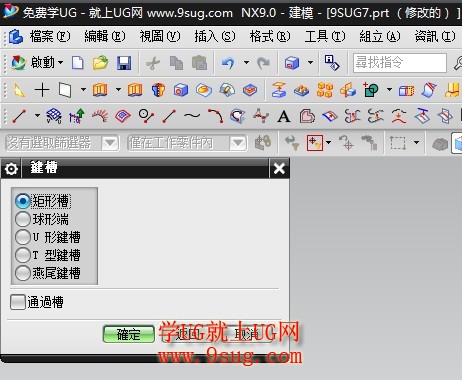Open the 視圖(V) menu
Image resolution: width=462 pixels, height=380 pixels.
tap(160, 36)
